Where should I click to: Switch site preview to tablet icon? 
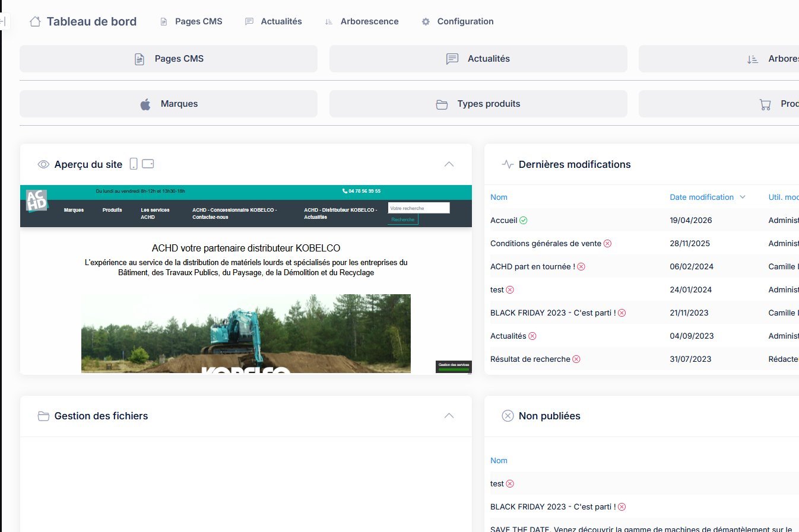pos(148,164)
